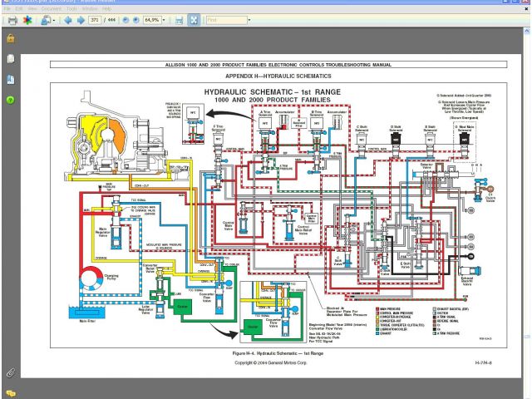Click the zoom out button
Viewport: 532px width, 399px height.
[126, 19]
